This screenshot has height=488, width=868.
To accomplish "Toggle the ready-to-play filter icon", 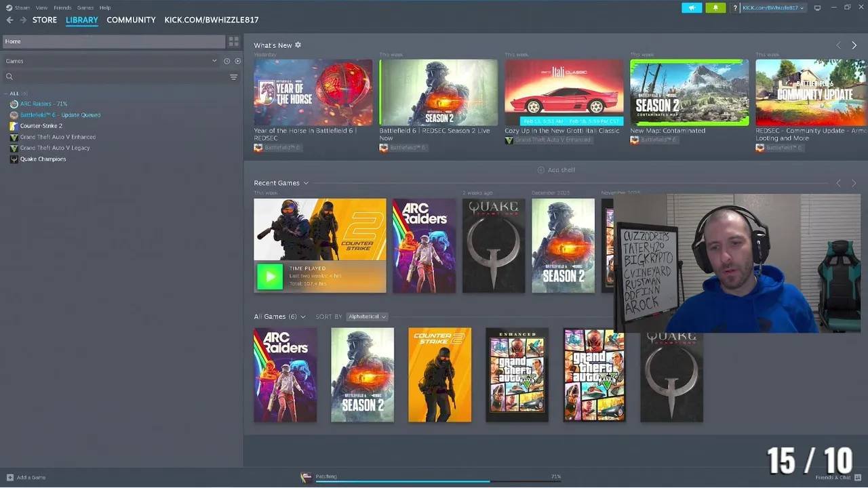I will 237,61.
